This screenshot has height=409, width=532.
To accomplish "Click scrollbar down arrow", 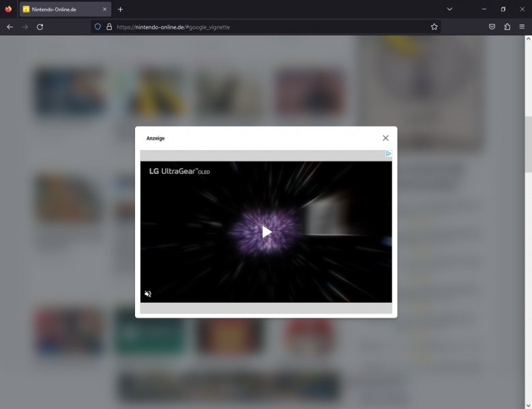I will coord(529,406).
